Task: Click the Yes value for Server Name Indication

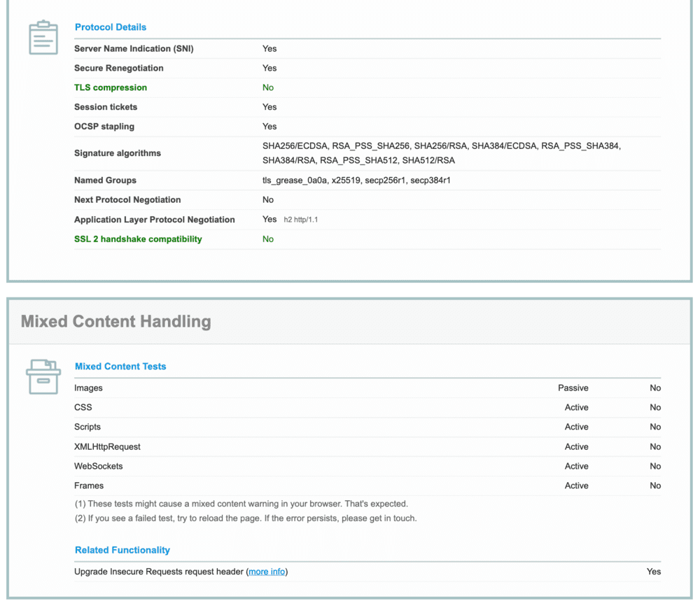Action: pos(269,48)
